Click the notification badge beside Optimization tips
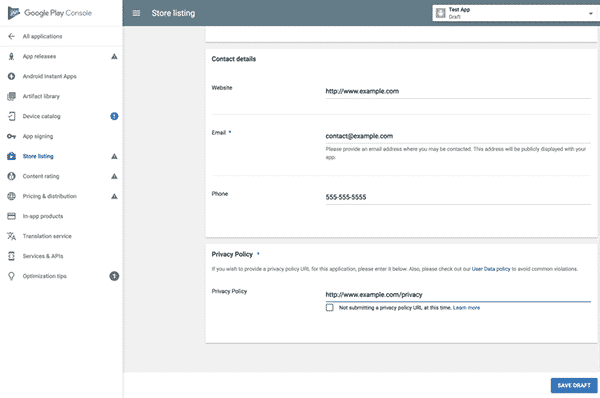 click(x=114, y=276)
